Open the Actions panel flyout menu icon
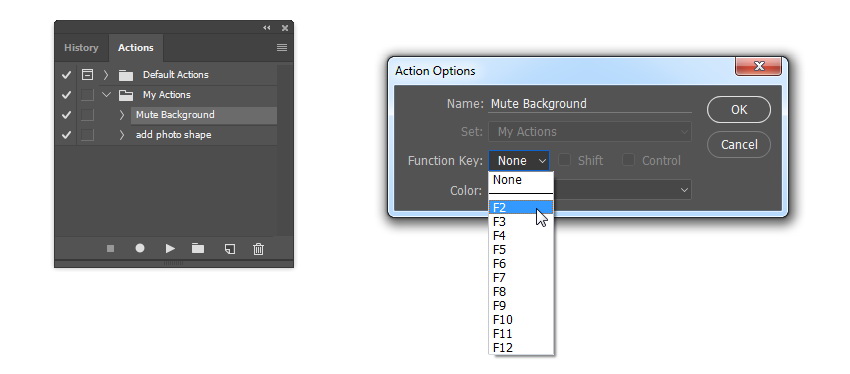Viewport: 850px width, 374px height. [x=282, y=48]
